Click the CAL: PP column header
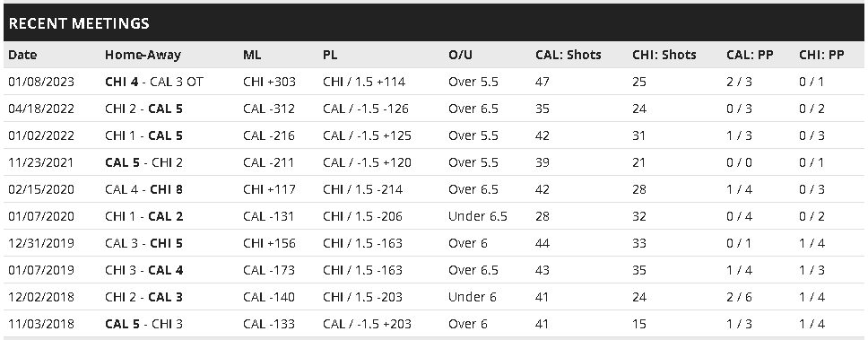This screenshot has width=868, height=340. tap(750, 55)
